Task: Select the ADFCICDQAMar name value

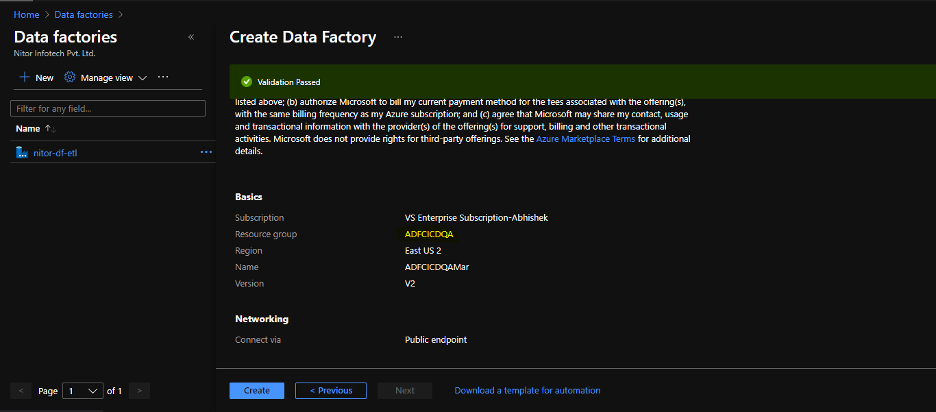Action: (x=437, y=267)
